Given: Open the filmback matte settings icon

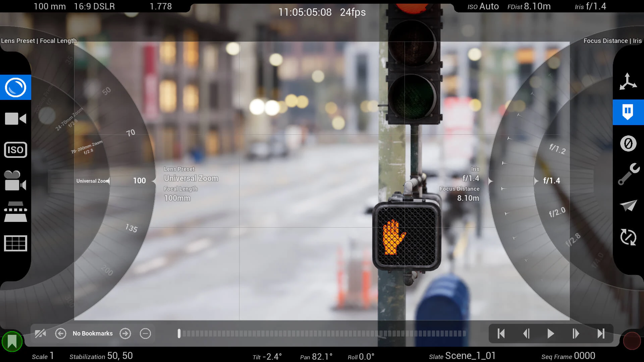Looking at the screenshot, I should pos(15,212).
